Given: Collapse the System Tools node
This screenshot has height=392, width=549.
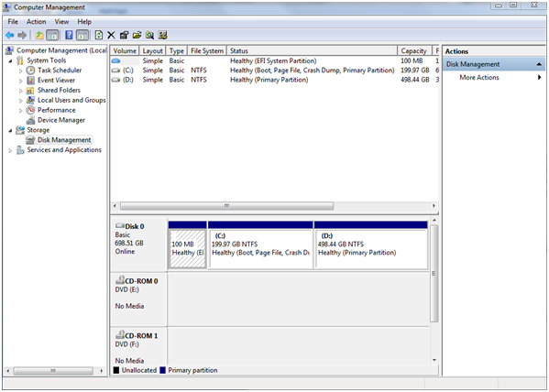Looking at the screenshot, I should click(x=10, y=60).
